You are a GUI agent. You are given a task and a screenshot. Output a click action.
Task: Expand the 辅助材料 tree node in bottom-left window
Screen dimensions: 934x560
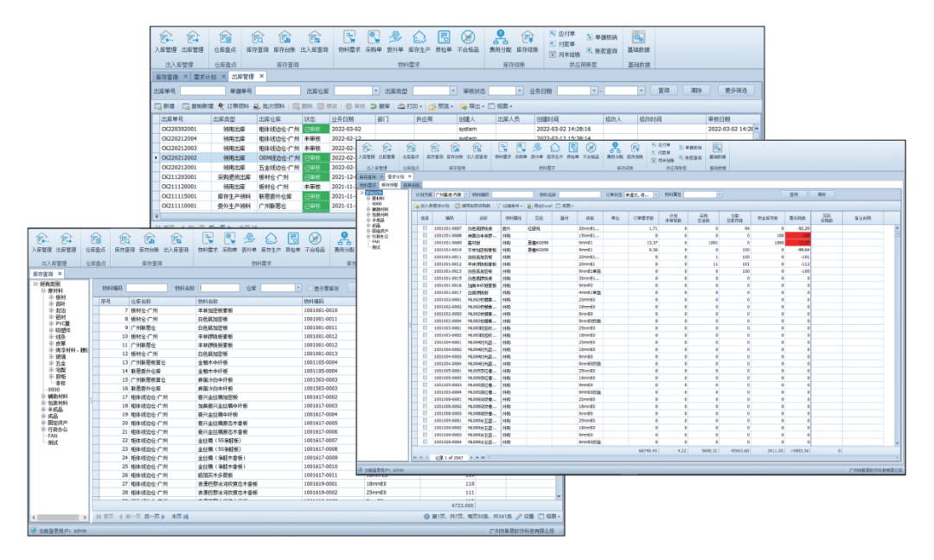[42, 397]
